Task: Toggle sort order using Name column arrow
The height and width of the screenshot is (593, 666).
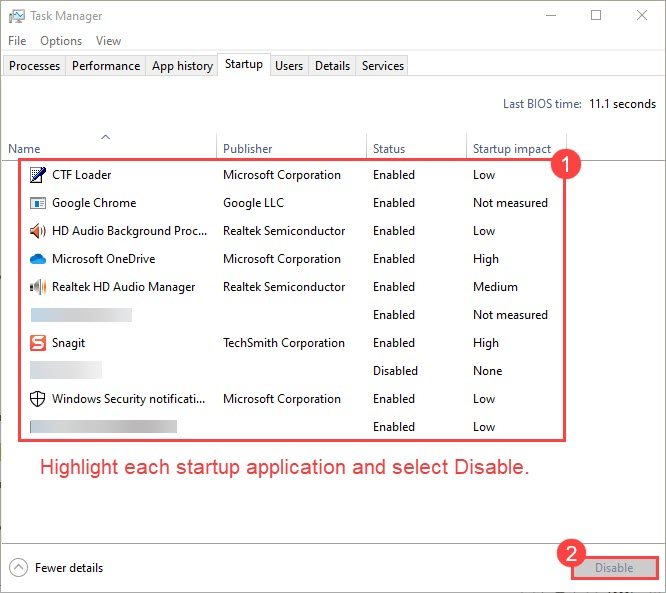Action: pyautogui.click(x=105, y=137)
